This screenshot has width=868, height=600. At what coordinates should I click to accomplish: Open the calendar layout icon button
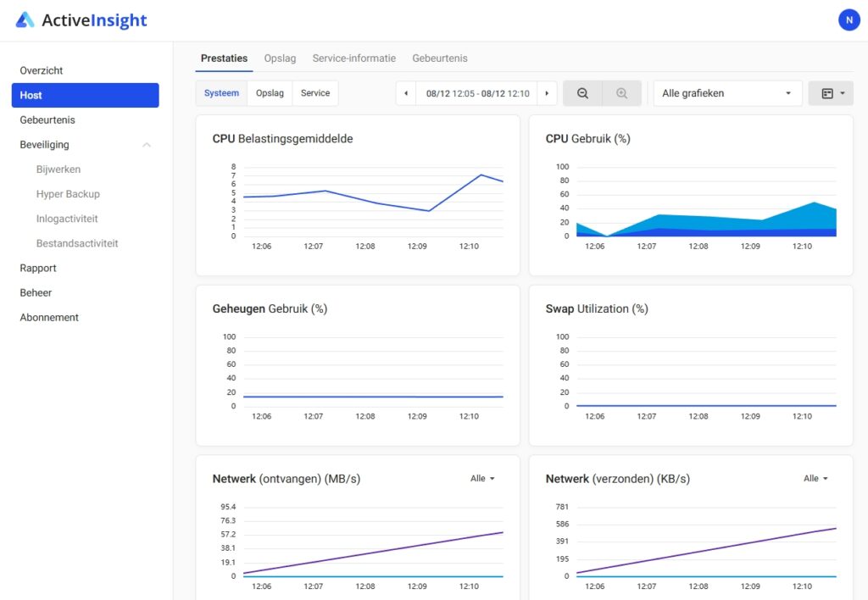(x=830, y=93)
